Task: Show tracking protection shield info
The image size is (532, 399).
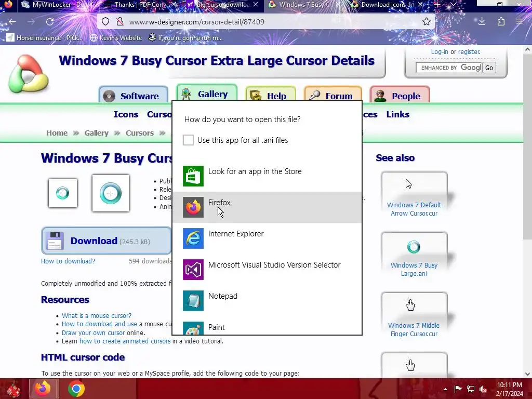Action: click(105, 22)
